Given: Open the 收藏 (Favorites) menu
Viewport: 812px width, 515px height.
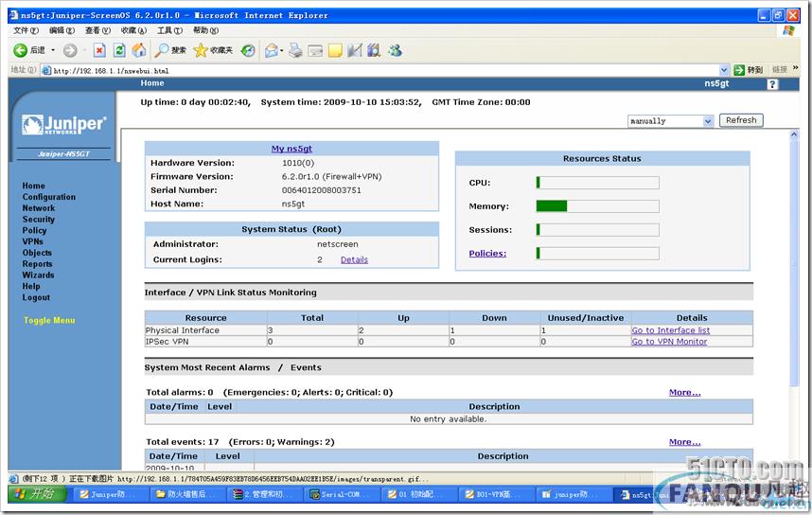Looking at the screenshot, I should (133, 30).
